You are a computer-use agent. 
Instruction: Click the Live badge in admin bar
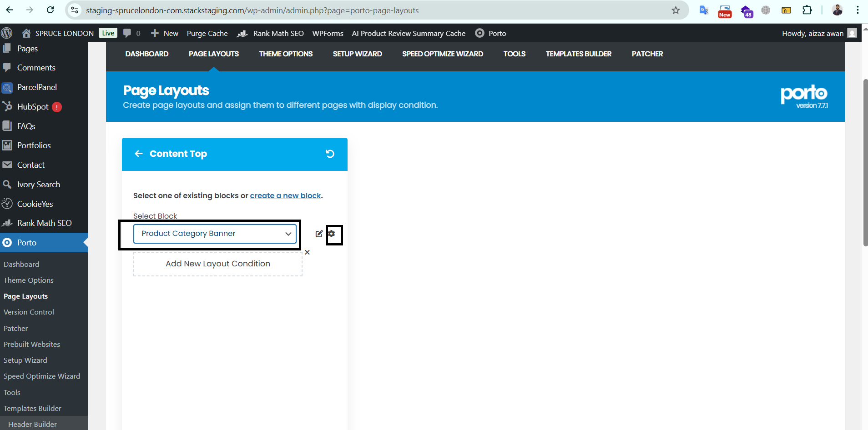[x=108, y=33]
